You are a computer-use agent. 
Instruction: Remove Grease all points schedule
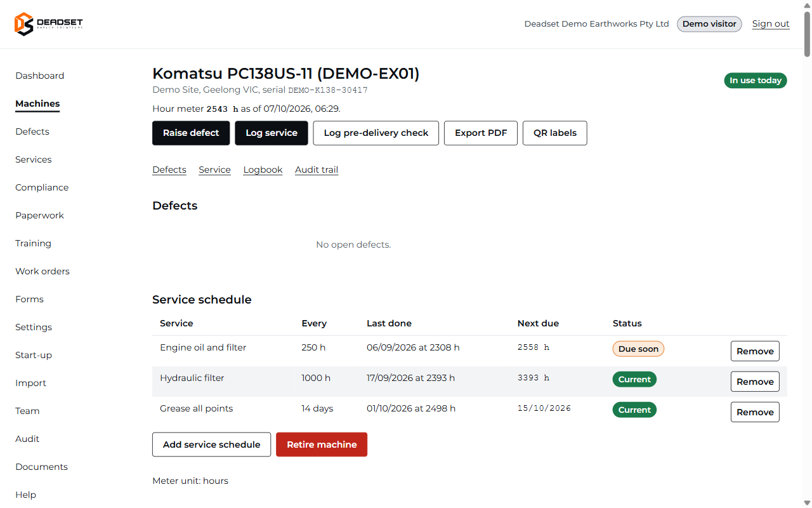(755, 412)
